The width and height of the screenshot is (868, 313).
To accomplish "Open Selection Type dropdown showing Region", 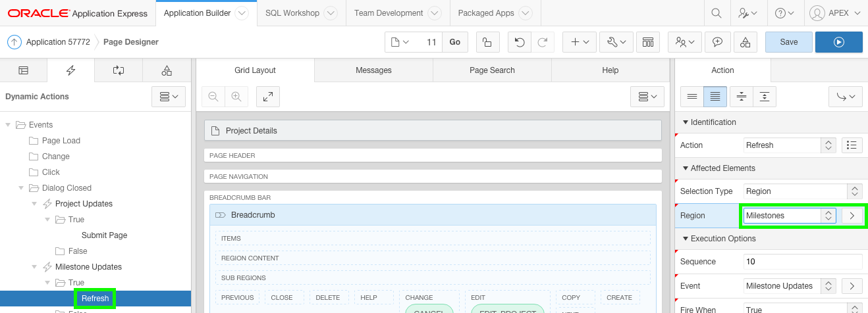I will (802, 191).
